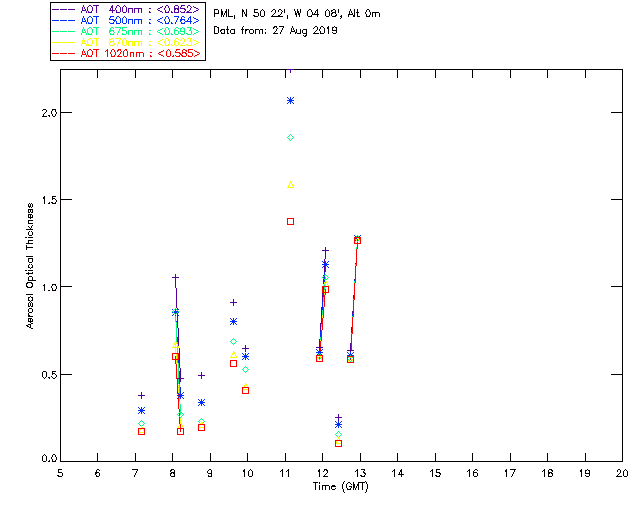Click x-axis tick label '7'

tap(135, 473)
